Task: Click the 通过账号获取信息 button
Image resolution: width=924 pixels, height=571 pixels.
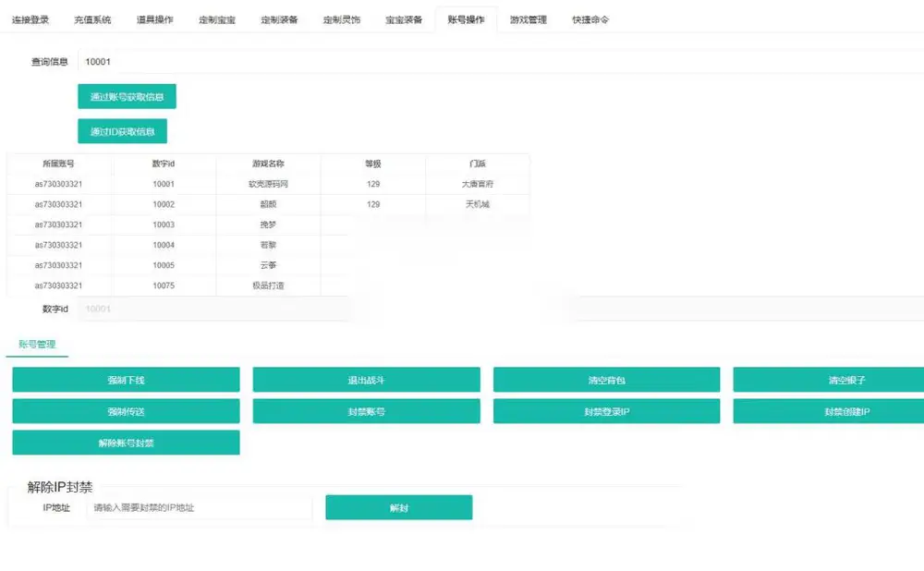Action: click(x=127, y=97)
